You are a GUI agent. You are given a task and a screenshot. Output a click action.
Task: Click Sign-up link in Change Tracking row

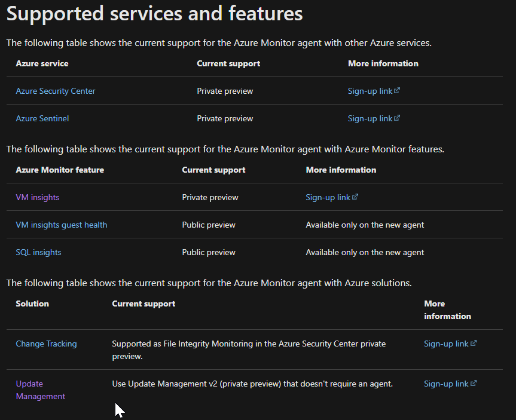pyautogui.click(x=446, y=343)
